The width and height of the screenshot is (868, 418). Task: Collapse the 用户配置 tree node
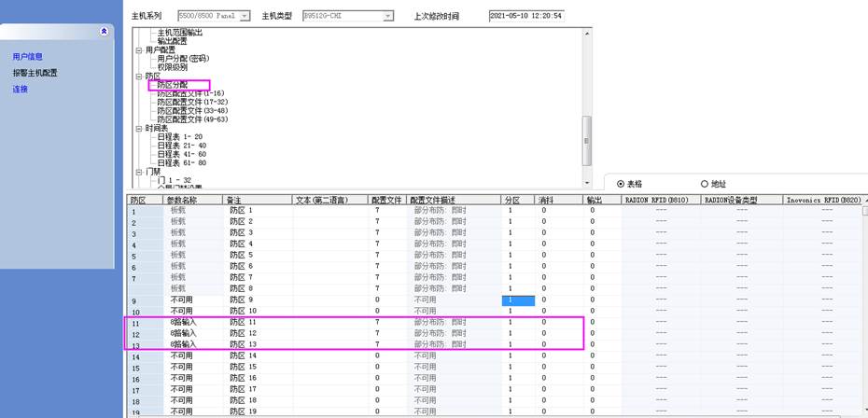137,49
